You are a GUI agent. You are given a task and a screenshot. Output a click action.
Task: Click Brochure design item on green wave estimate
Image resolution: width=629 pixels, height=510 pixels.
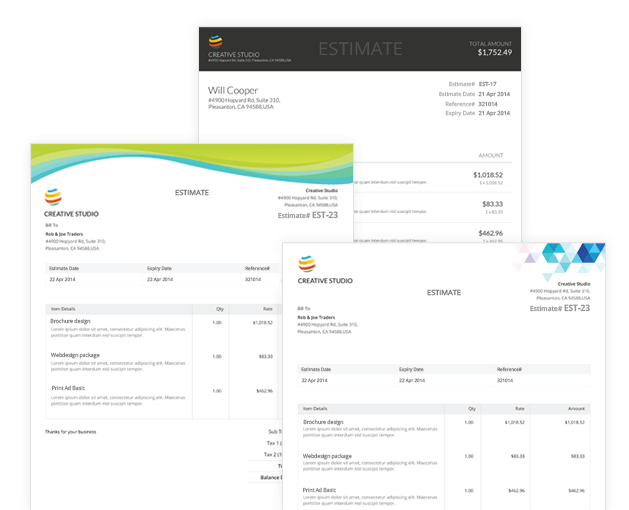70,321
